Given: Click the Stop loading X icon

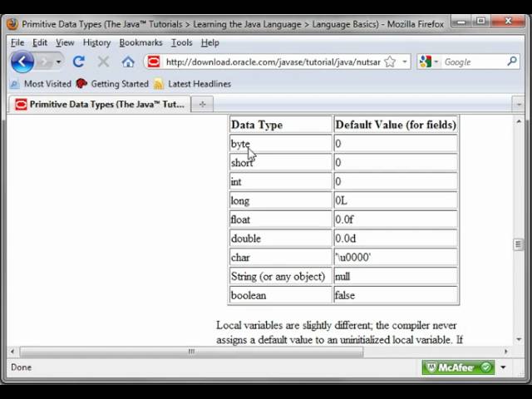Looking at the screenshot, I should click(x=103, y=62).
